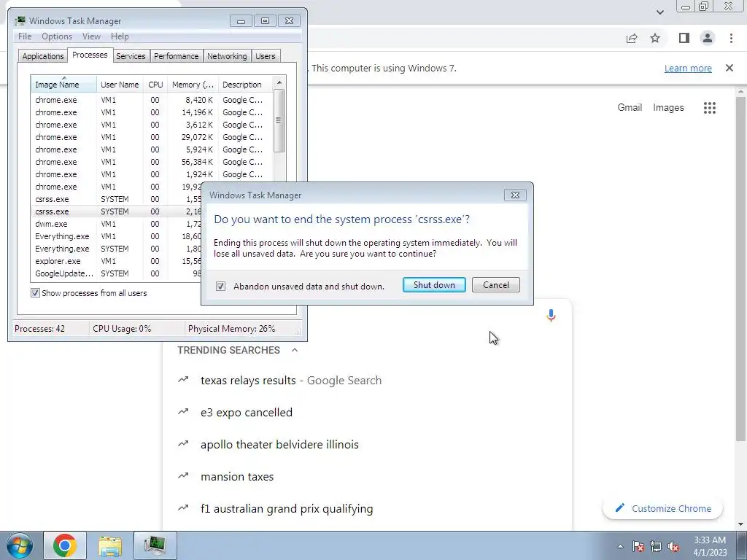Show hidden tray icons arrow
The image size is (747, 560).
point(620,547)
